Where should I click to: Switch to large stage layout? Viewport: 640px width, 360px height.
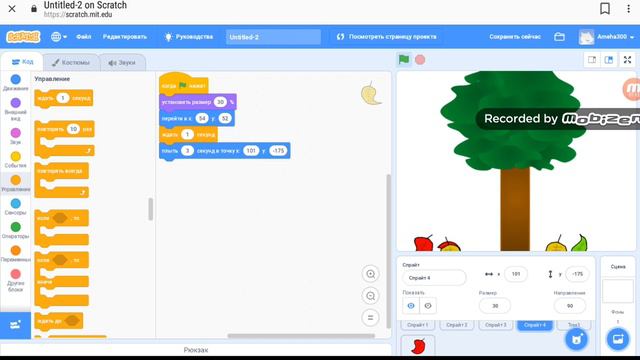pos(609,60)
